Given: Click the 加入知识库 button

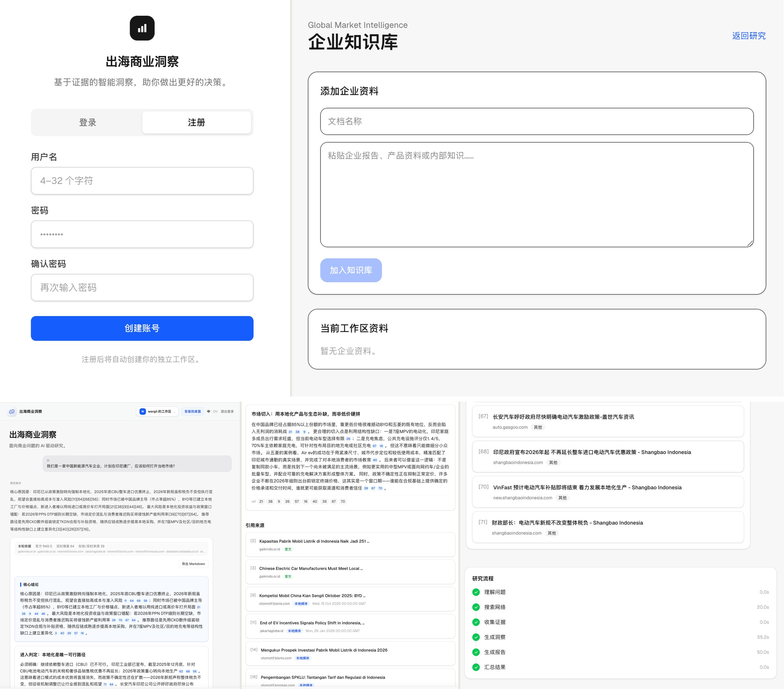Looking at the screenshot, I should click(351, 270).
